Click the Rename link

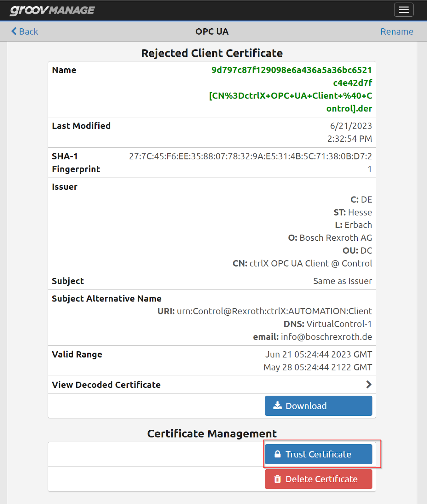pyautogui.click(x=397, y=31)
